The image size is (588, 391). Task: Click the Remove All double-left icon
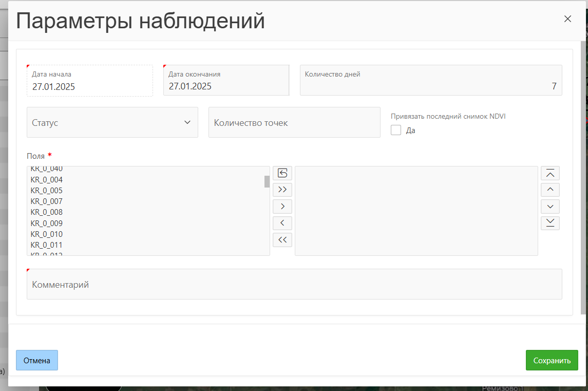click(x=282, y=239)
